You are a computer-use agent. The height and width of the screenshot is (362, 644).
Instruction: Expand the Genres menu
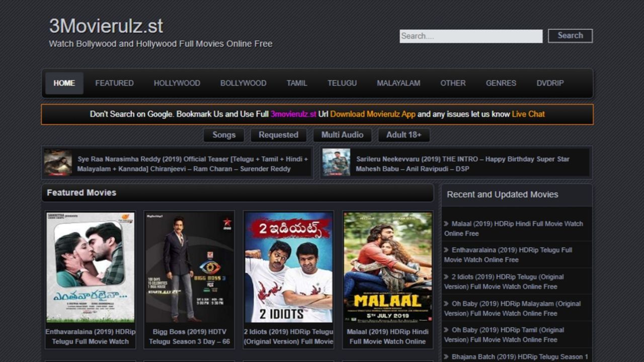click(501, 83)
